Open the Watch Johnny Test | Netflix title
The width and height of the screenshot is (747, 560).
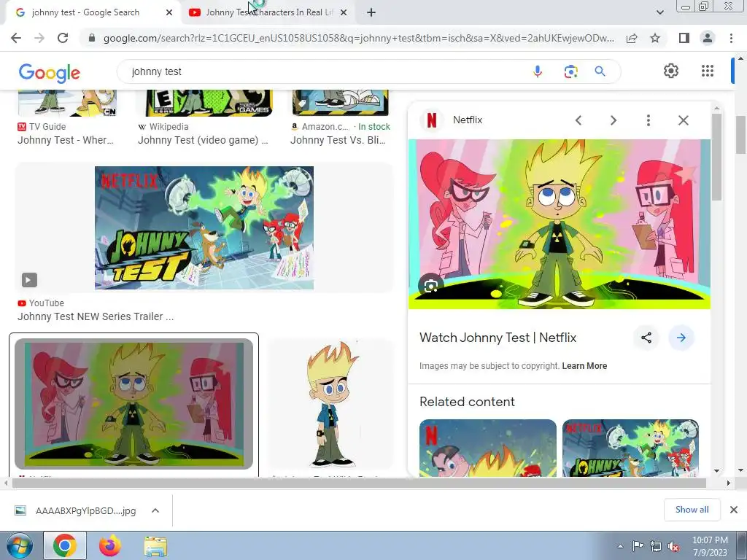tap(498, 338)
